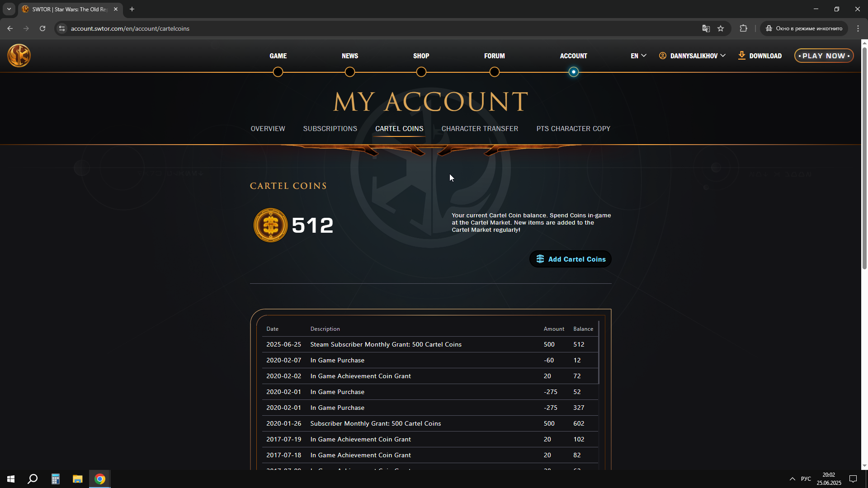Click the Add Cartel Coins button
Screen dimensions: 868x488
571,259
